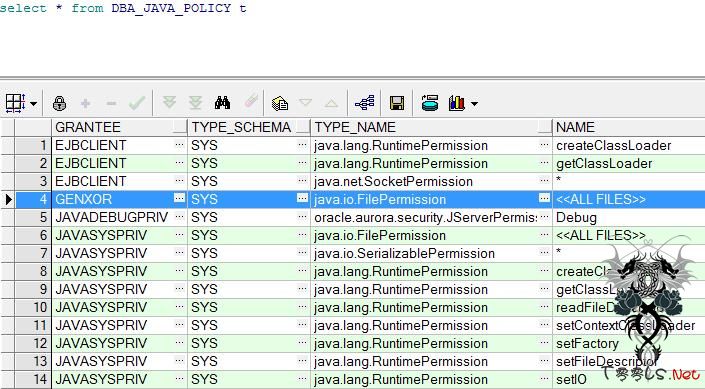Open ellipsis editor for EJBCLIENT in row 1
The height and width of the screenshot is (389, 705).
coord(180,144)
